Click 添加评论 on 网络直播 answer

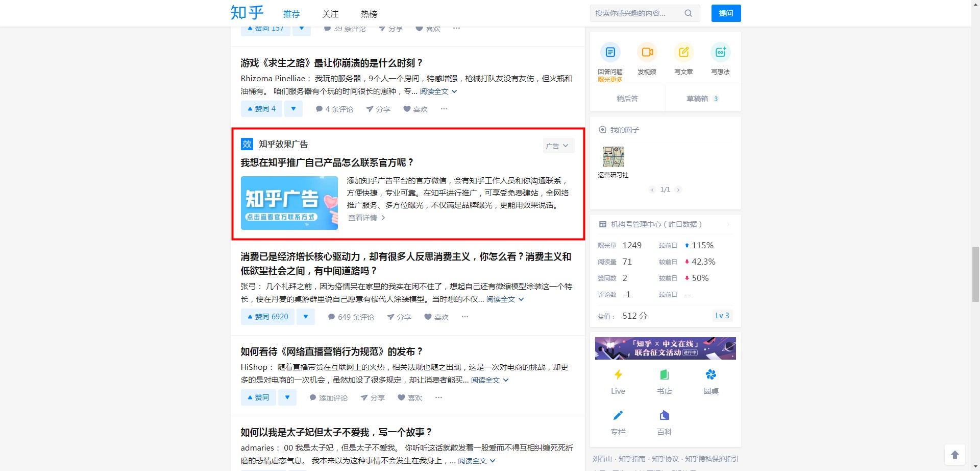328,398
